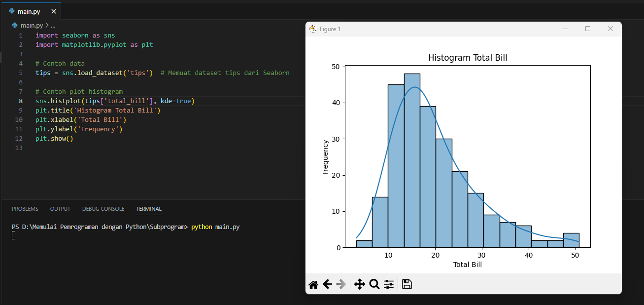Screen dimensions: 644x305
Task: Open the PROBLEMS panel tab
Action: 25,209
